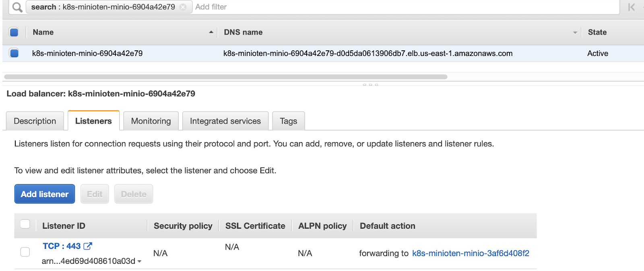Open target group k8s-minioten-minio-3af6d408f2 link
The width and height of the screenshot is (644, 271).
pos(471,253)
